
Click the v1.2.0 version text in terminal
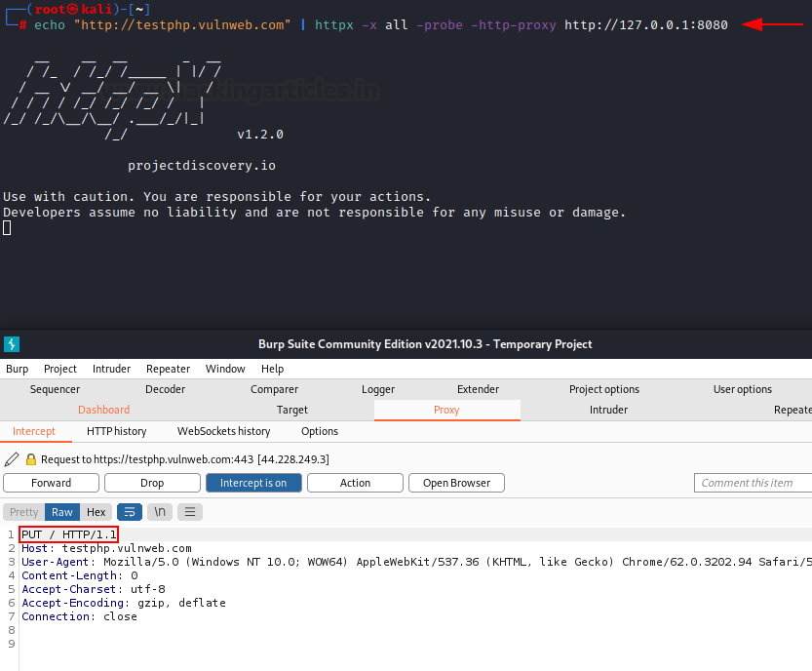click(x=260, y=135)
